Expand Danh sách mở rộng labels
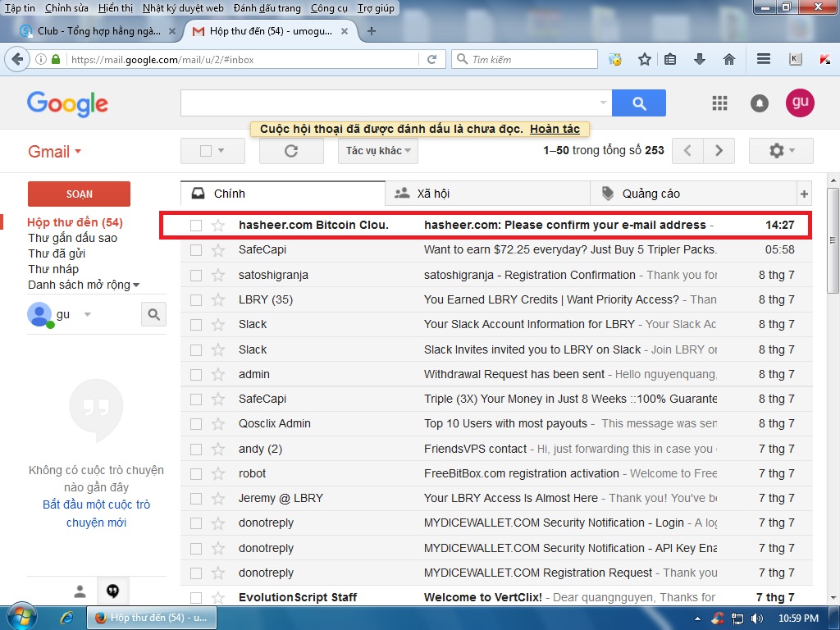840x630 pixels. coord(84,285)
